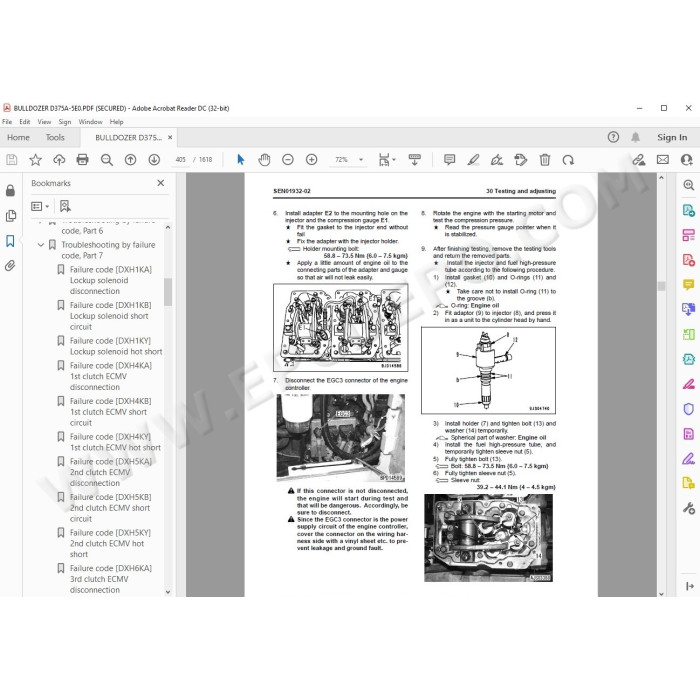Image resolution: width=700 pixels, height=700 pixels.
Task: Click the upload to cloud icon
Action: [x=59, y=160]
